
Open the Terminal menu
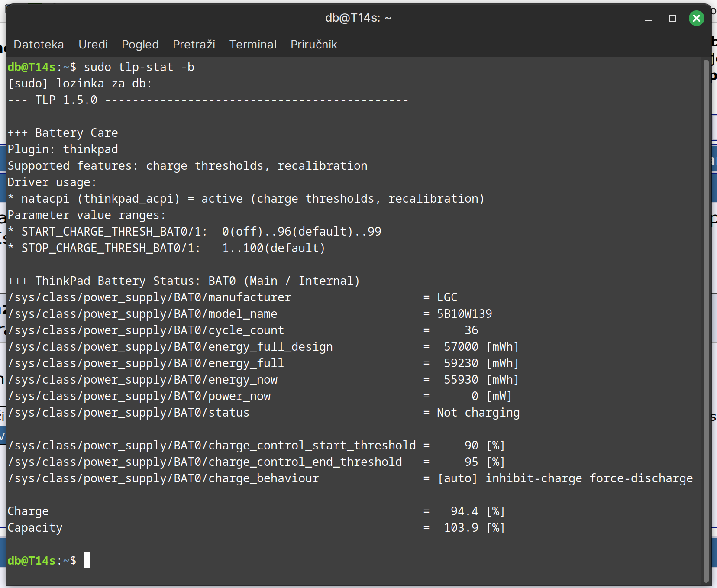point(253,45)
